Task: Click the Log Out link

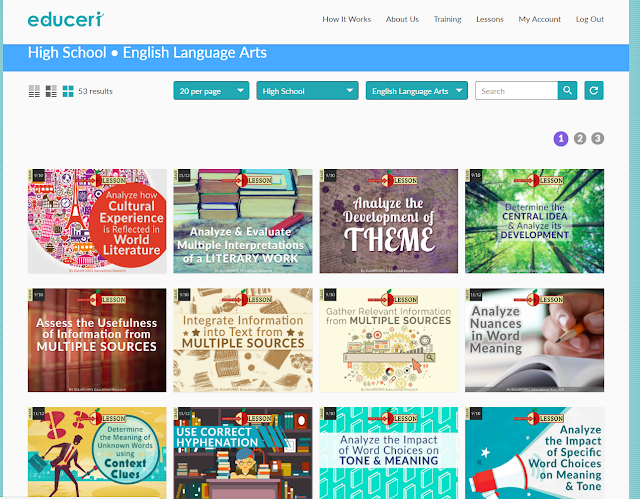Action: coord(590,19)
